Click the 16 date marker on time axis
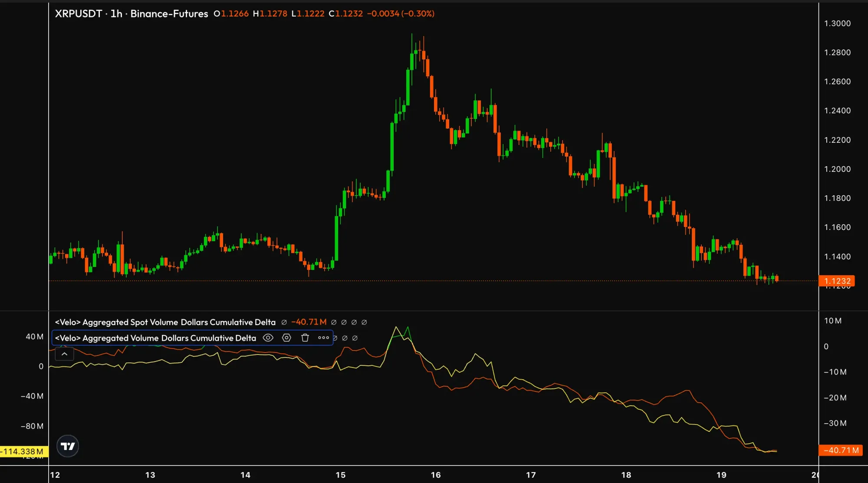Viewport: 868px width, 483px height. point(436,475)
